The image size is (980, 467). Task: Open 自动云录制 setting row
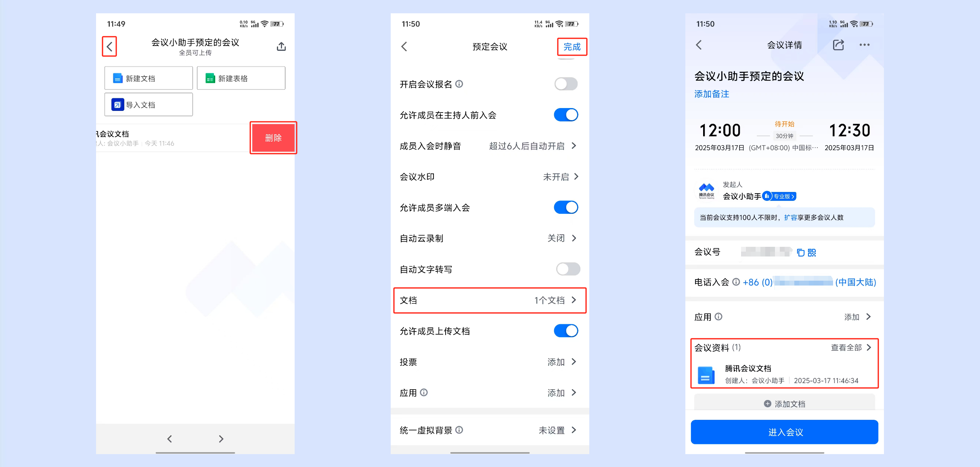pyautogui.click(x=490, y=238)
